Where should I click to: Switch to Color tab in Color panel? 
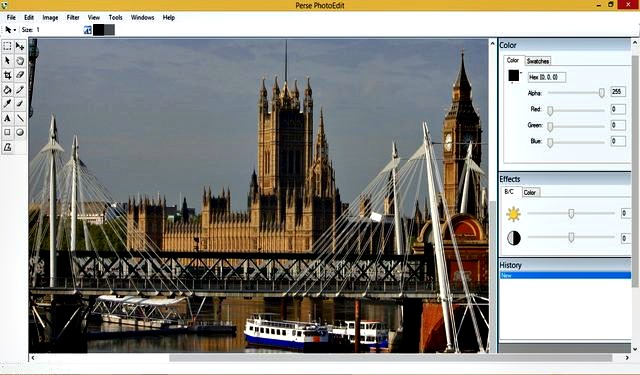click(513, 60)
